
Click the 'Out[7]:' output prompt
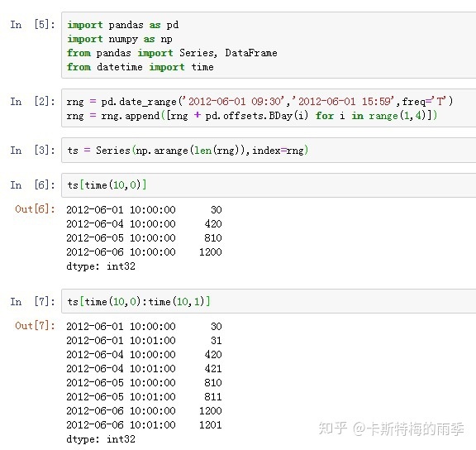(36, 326)
